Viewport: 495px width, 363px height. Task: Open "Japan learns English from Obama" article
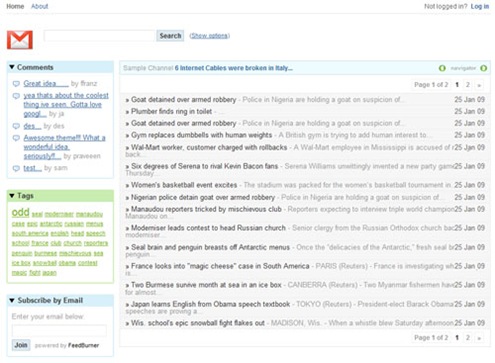210,304
